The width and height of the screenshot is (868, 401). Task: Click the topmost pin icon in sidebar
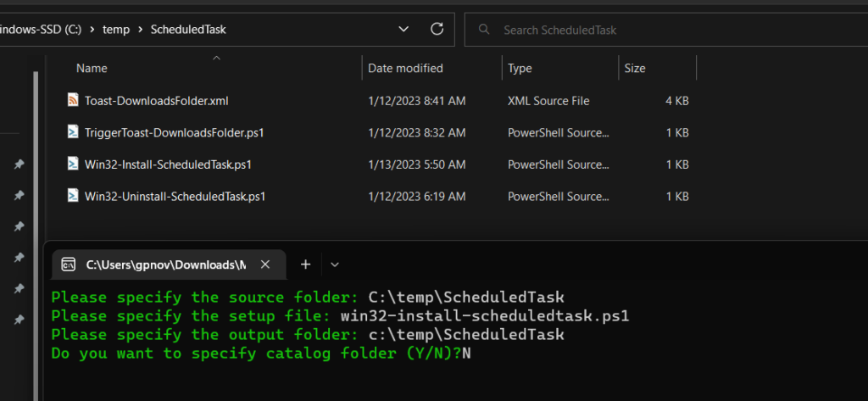19,164
